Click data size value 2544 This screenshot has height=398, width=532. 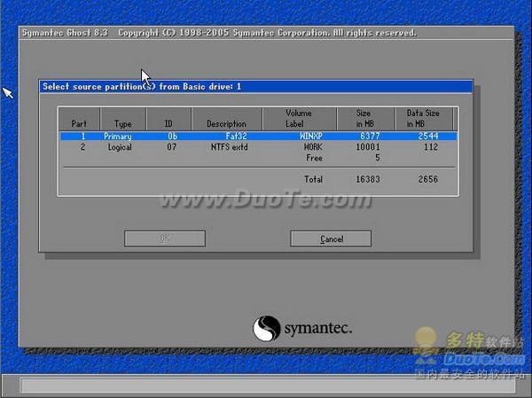point(428,136)
